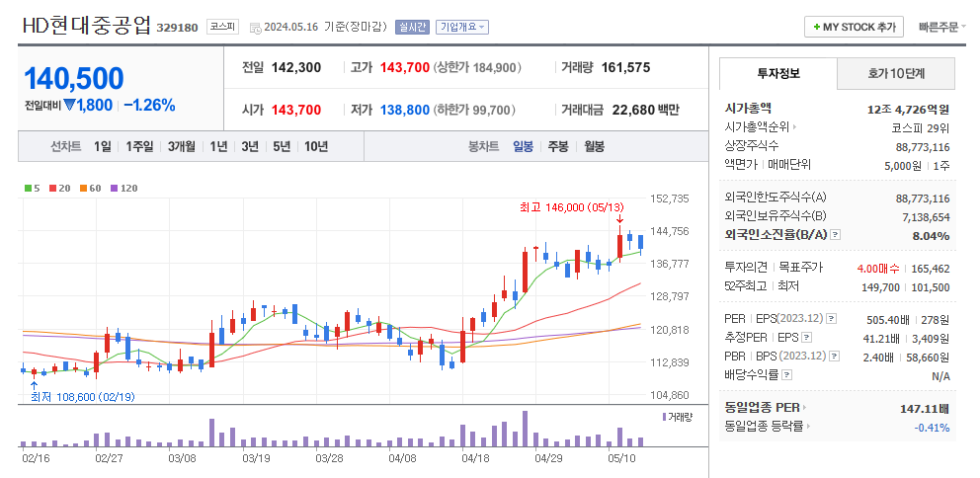Click 52-week high value 149,700

click(880, 287)
